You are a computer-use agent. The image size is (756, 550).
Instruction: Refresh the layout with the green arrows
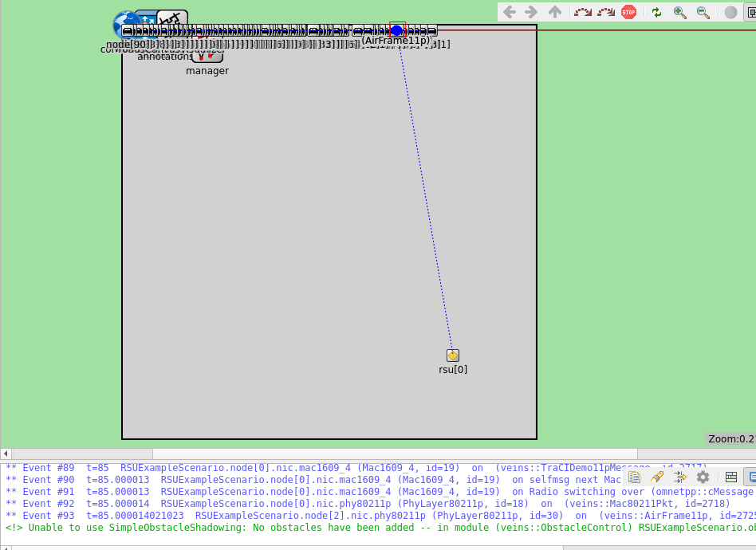656,12
